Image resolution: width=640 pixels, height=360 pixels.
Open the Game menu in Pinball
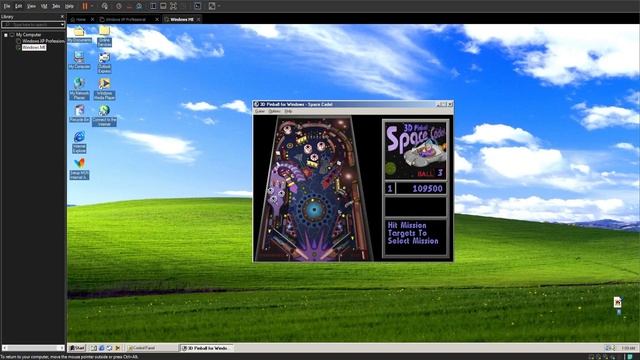click(x=260, y=111)
